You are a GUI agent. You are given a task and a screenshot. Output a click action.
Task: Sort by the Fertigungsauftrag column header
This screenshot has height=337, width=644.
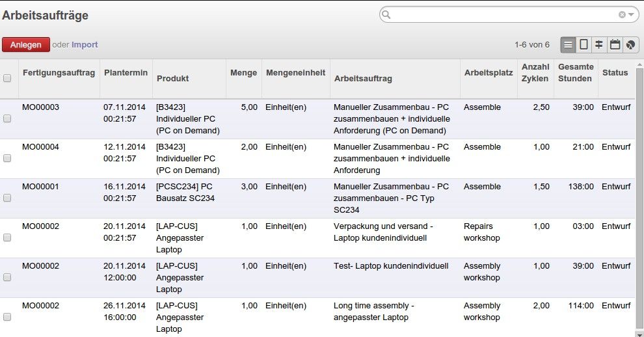click(59, 72)
